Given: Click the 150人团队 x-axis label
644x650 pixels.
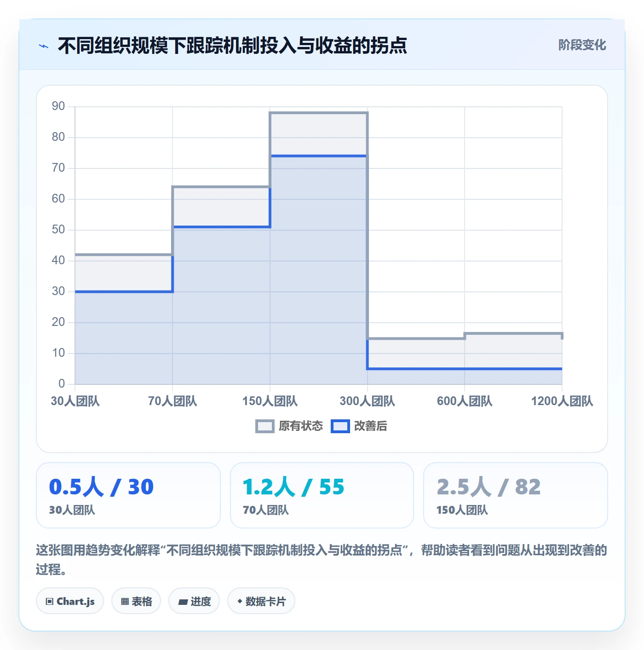Looking at the screenshot, I should point(270,401).
